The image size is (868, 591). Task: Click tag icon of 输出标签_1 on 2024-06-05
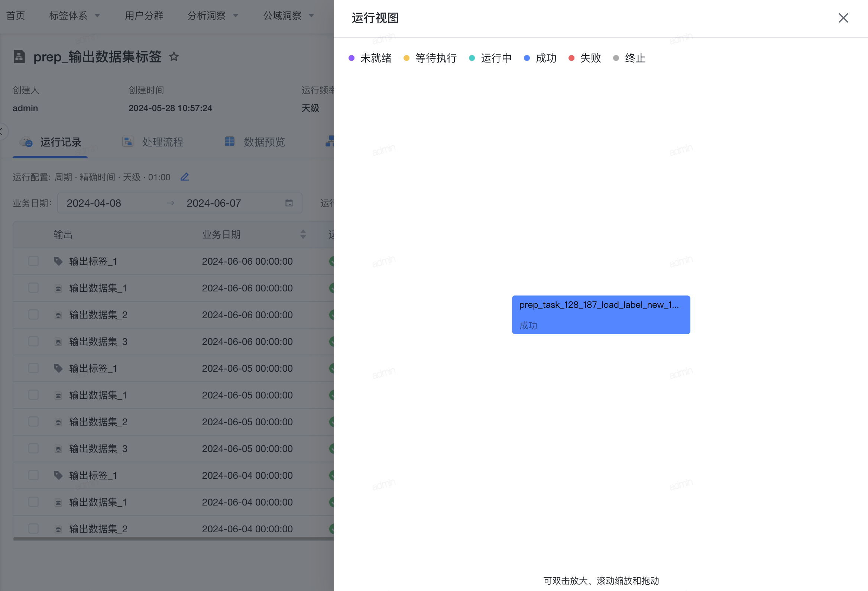(x=58, y=368)
